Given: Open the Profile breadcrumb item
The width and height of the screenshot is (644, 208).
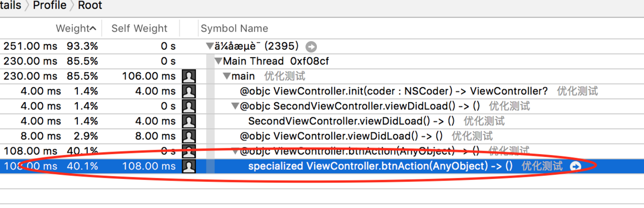Looking at the screenshot, I should click(49, 6).
